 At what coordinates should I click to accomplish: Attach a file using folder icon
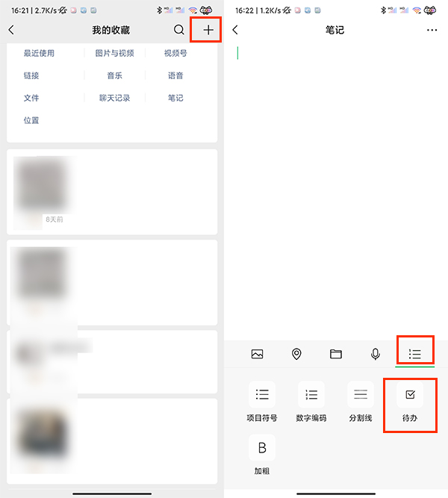[x=336, y=354]
